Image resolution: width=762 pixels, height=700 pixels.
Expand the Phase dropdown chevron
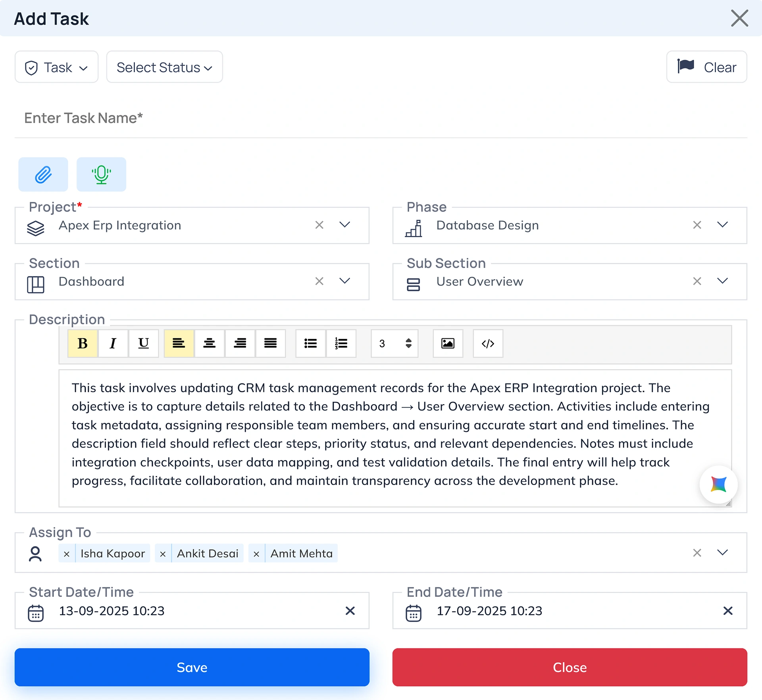click(722, 224)
